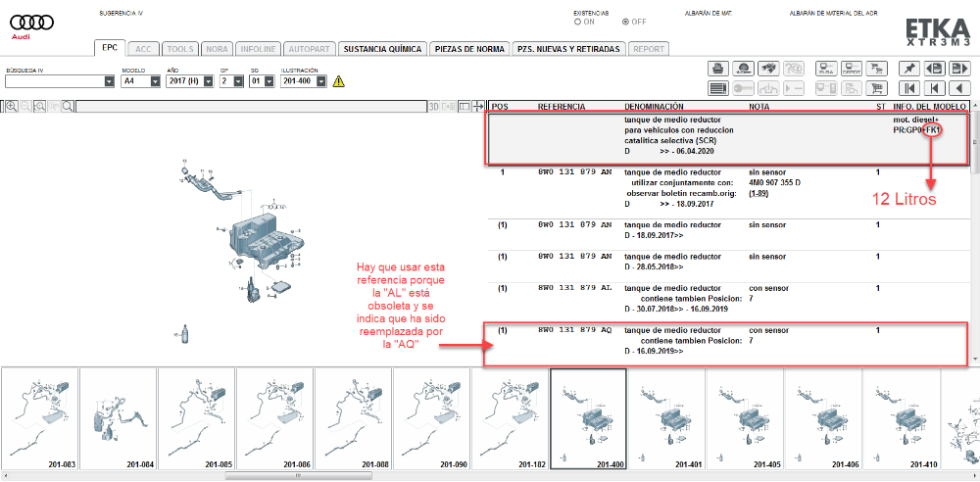
Task: Click the print icon in the toolbar
Action: coord(718,69)
